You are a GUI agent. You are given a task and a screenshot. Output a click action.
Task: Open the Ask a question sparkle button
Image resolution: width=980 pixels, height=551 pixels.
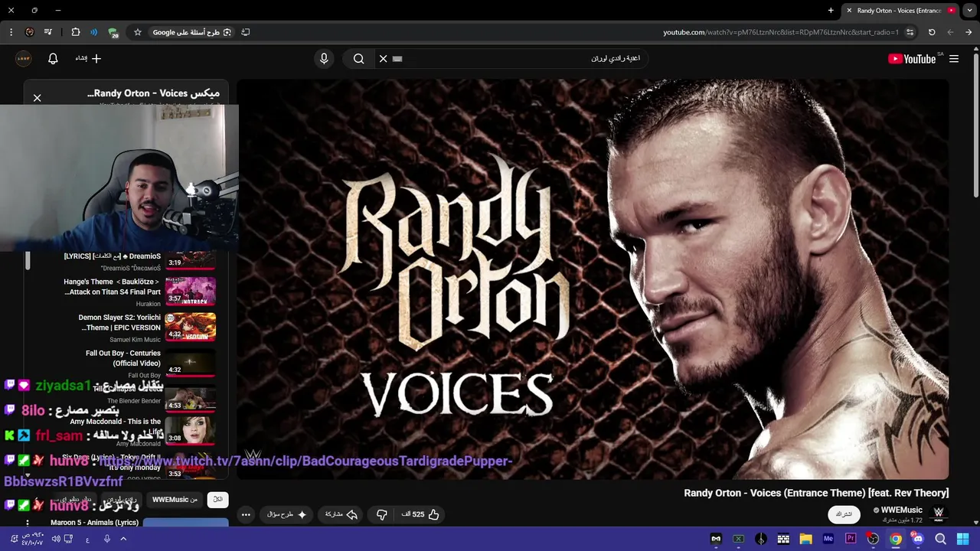click(287, 514)
